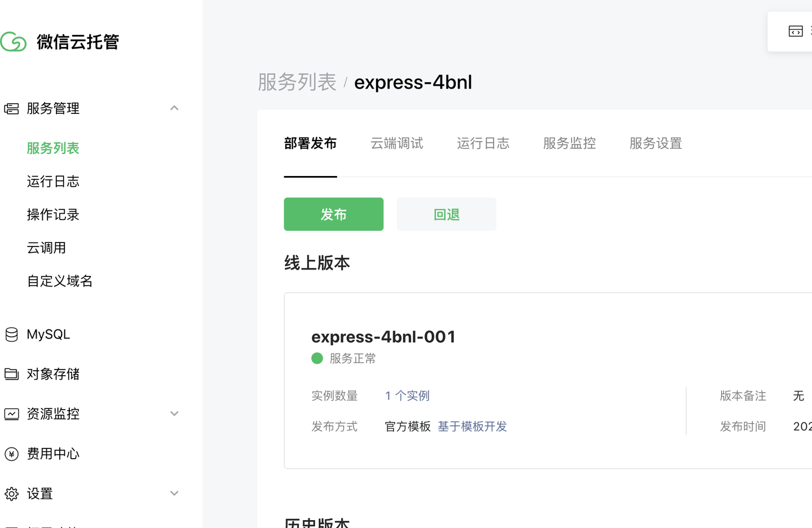
Task: Click the 费用中心 yen icon
Action: pyautogui.click(x=11, y=454)
